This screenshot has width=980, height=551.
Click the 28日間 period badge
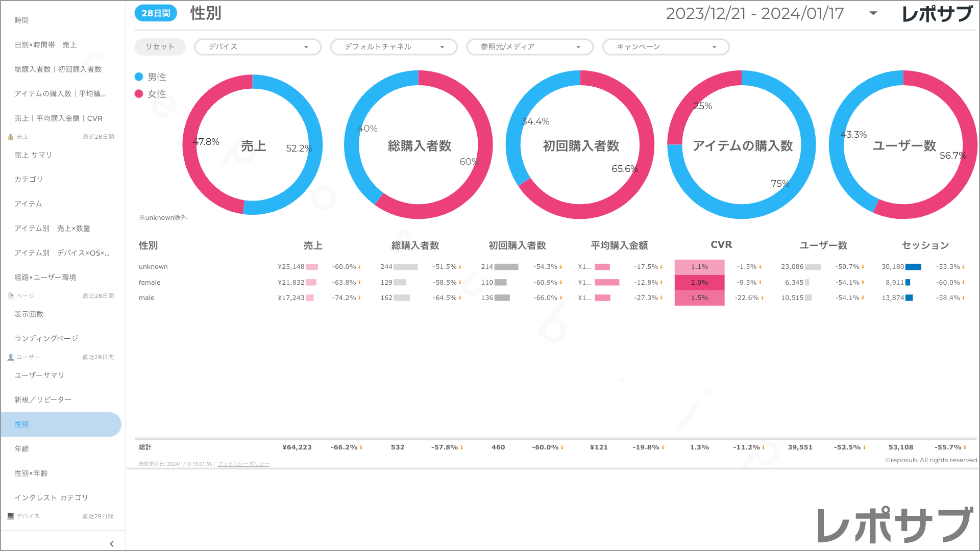tap(156, 13)
